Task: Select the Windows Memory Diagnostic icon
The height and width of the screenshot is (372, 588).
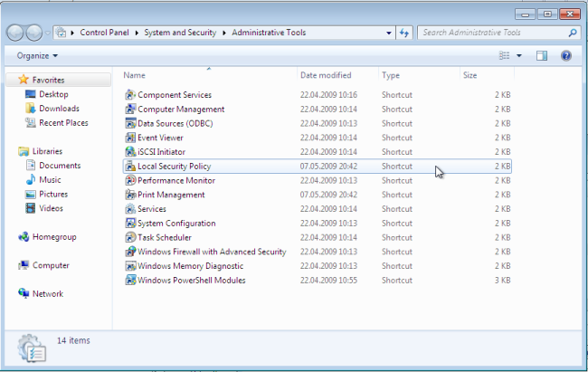Action: click(130, 266)
